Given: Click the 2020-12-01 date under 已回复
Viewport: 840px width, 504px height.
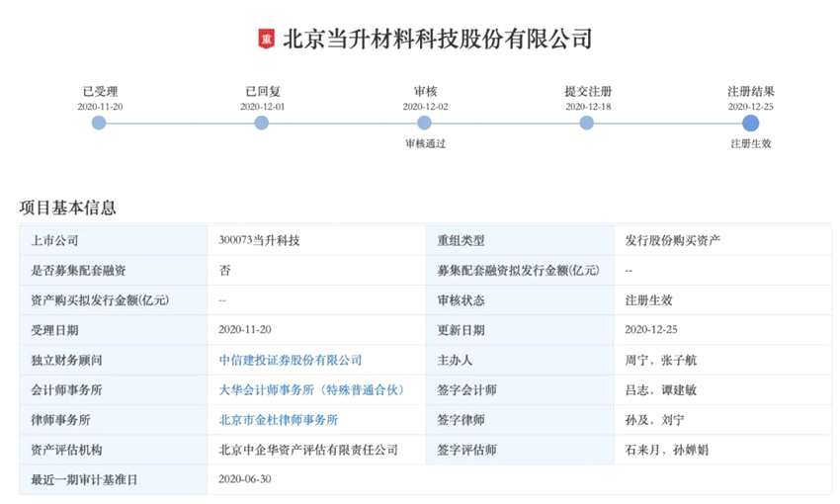Looking at the screenshot, I should click(x=263, y=107).
